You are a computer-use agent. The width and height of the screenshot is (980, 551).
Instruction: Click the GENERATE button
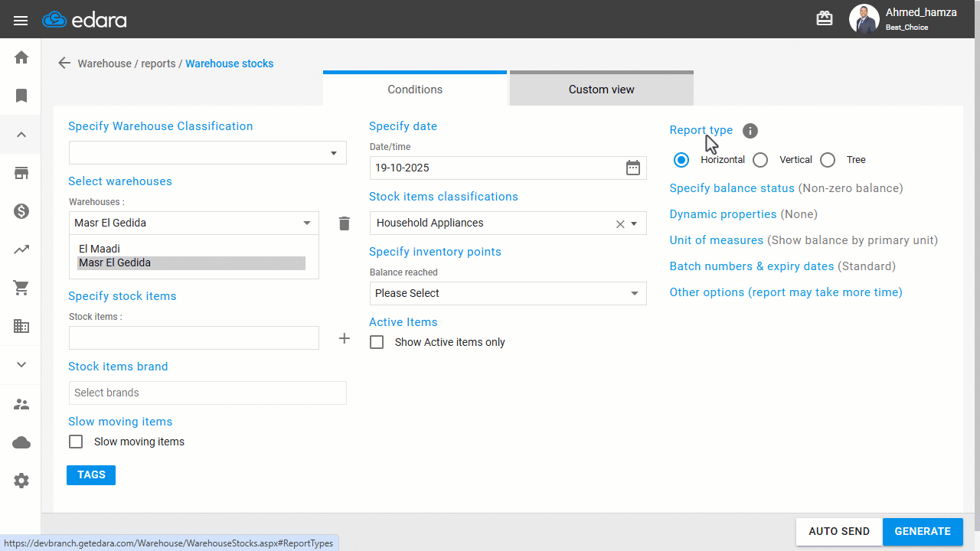point(923,531)
